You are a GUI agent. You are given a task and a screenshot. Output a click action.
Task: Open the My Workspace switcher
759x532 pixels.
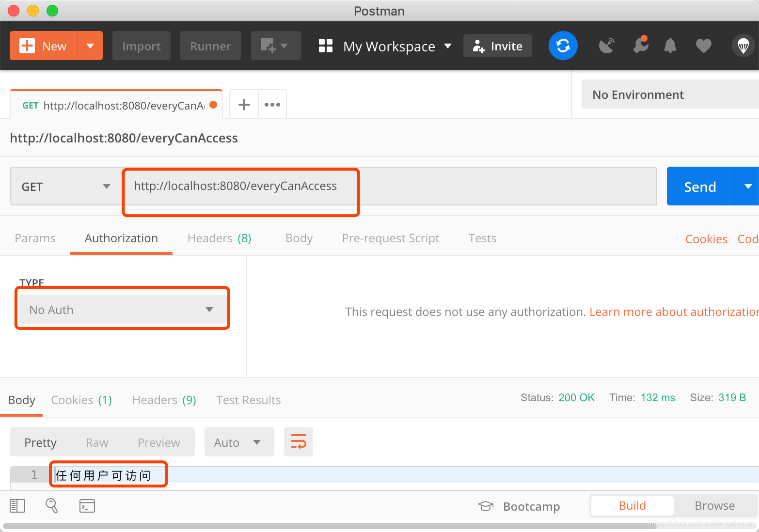[x=385, y=46]
